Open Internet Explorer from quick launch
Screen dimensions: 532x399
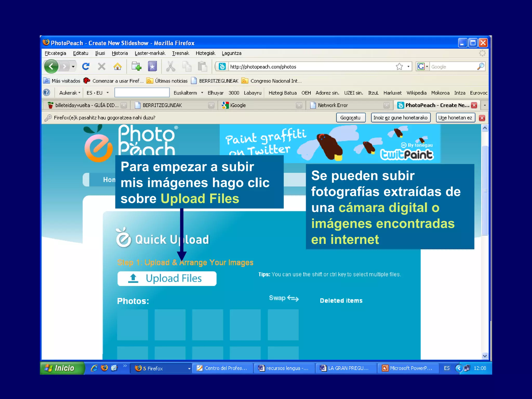94,368
